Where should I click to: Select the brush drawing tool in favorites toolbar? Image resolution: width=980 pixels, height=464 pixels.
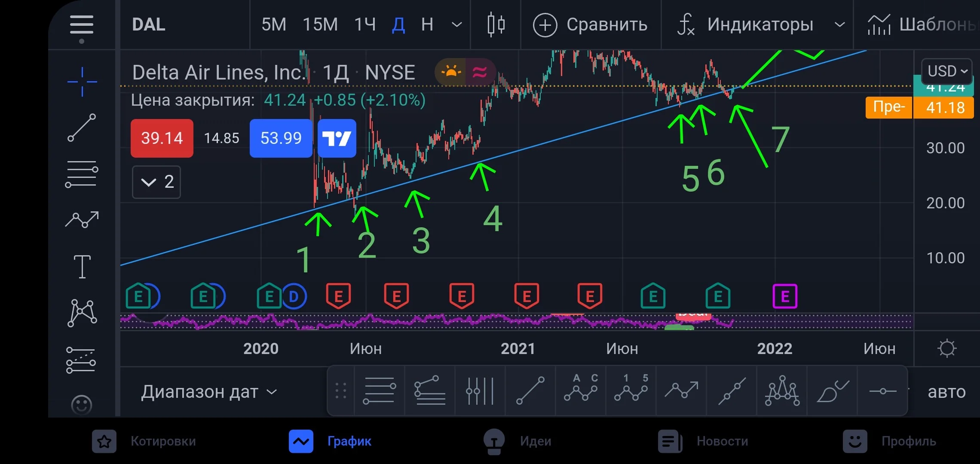pos(833,391)
